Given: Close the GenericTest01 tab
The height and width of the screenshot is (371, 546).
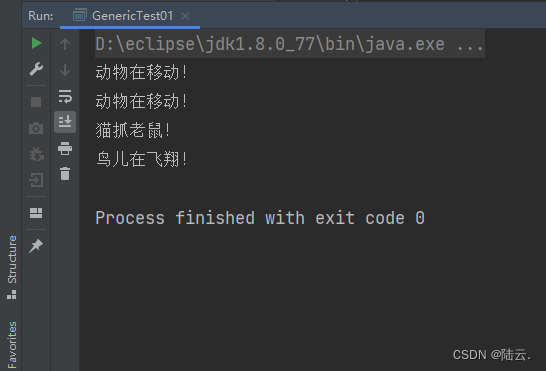Looking at the screenshot, I should point(185,16).
